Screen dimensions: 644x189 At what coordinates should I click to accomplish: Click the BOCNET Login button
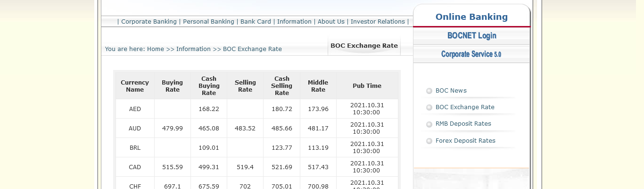pyautogui.click(x=471, y=35)
